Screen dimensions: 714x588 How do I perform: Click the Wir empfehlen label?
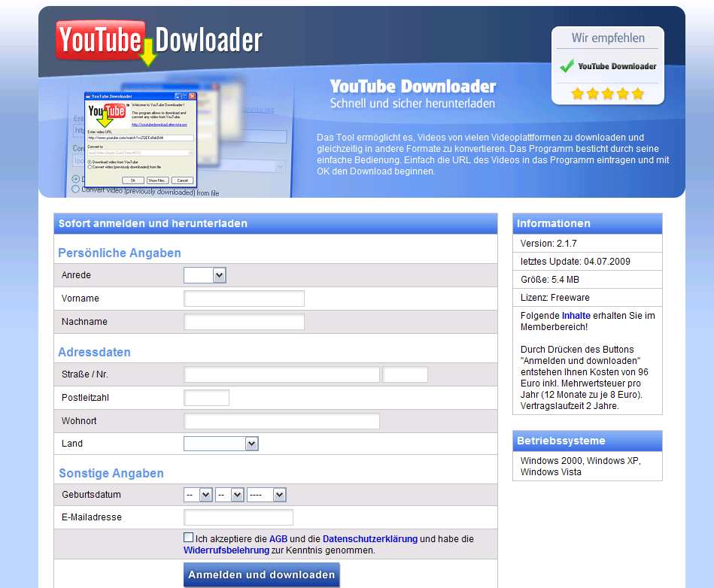[608, 38]
